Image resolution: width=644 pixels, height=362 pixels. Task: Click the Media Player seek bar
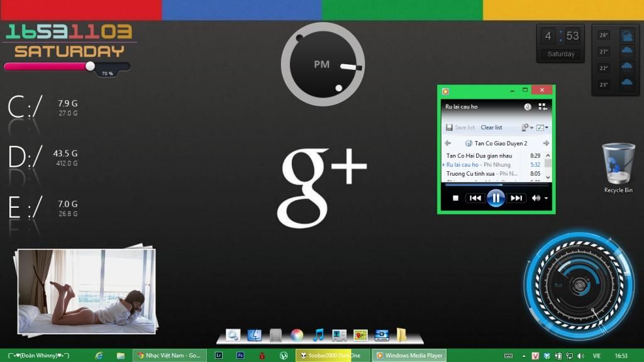coord(496,185)
